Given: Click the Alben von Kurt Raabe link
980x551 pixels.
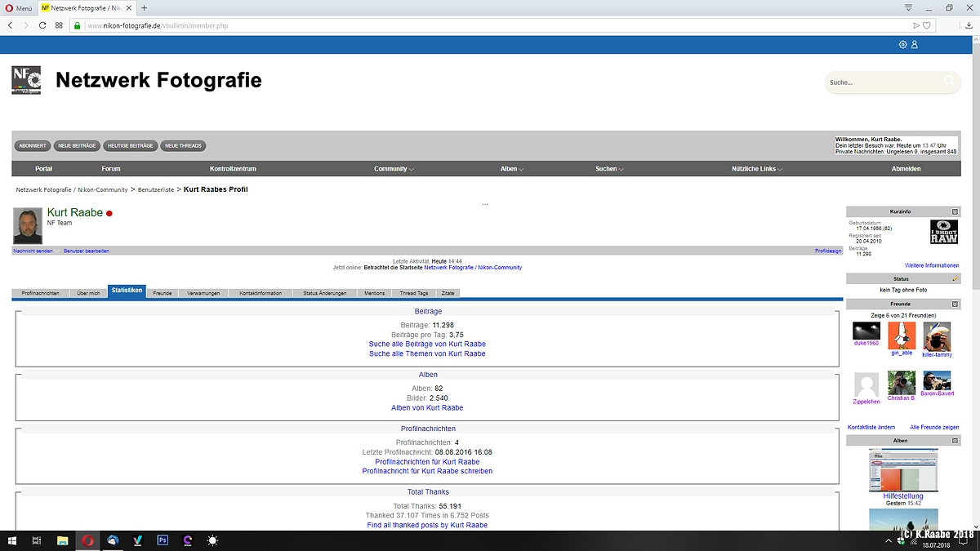Looking at the screenshot, I should (x=427, y=407).
